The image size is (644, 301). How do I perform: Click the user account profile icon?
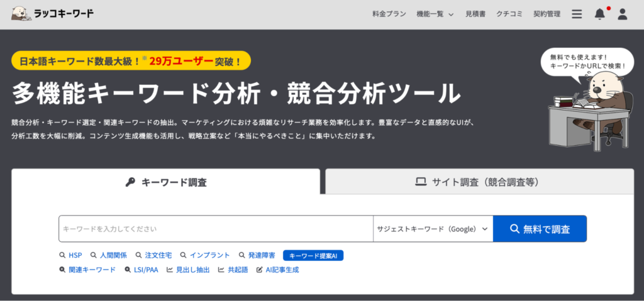[x=623, y=14]
